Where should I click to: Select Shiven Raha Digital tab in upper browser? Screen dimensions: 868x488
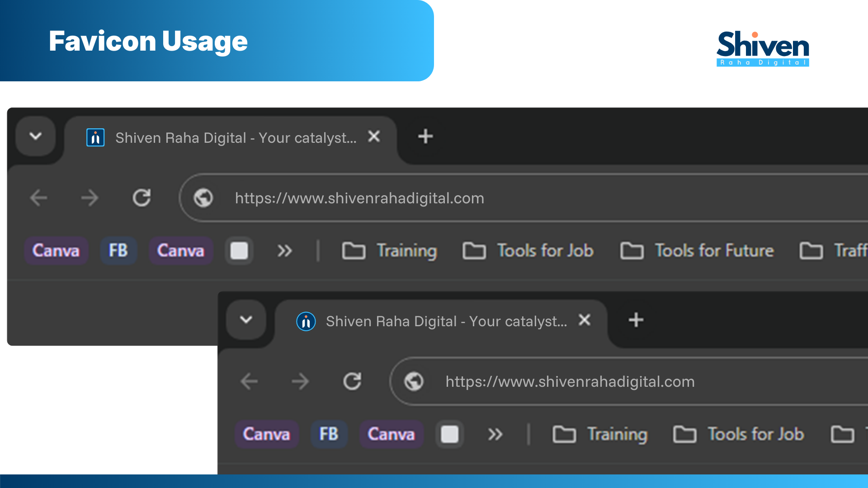pyautogui.click(x=231, y=138)
